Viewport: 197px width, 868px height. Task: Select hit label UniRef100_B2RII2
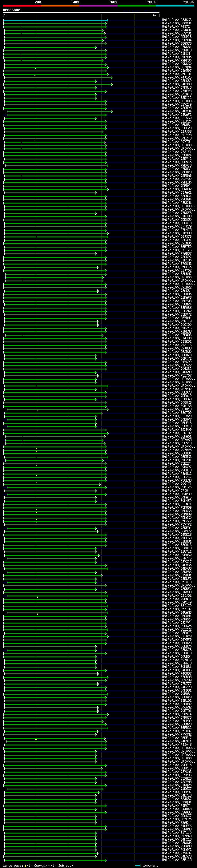pyautogui.click(x=177, y=98)
